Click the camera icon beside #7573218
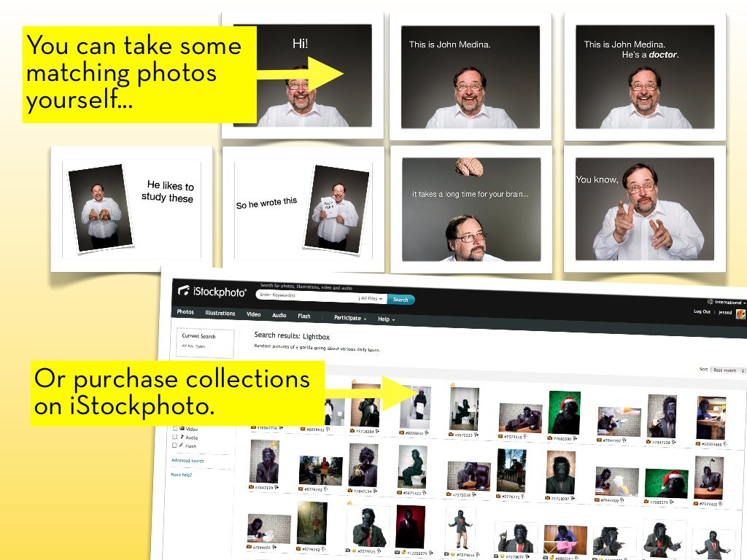747x560 pixels. pyautogui.click(x=449, y=494)
